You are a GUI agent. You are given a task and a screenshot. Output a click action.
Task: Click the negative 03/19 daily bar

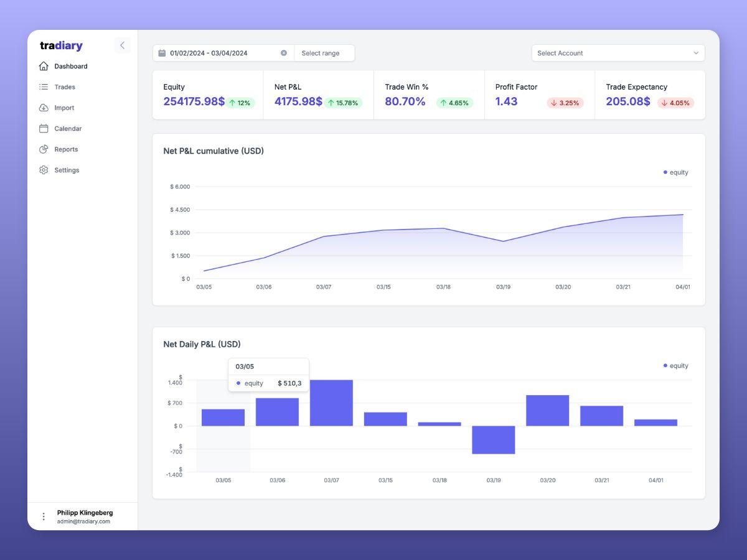pos(494,440)
